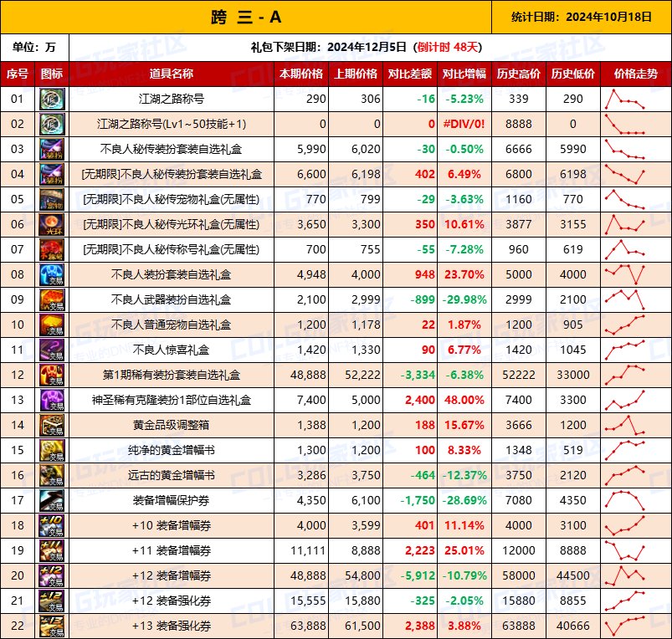The image size is (672, 639).
Task: Click the row 02 Lv1~50技能+1 title icon
Action: point(52,124)
